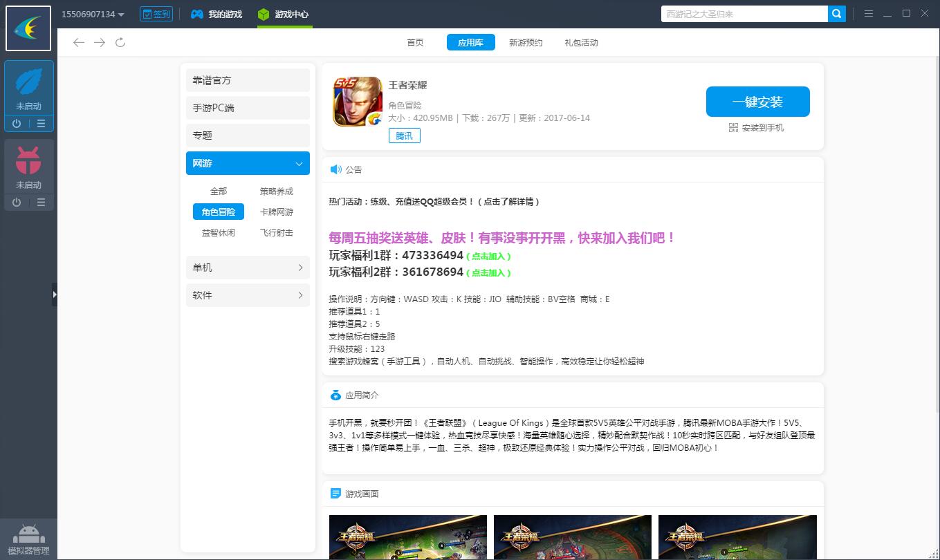The height and width of the screenshot is (560, 940).
Task: Click the 游戏画面 section icon
Action: [335, 494]
